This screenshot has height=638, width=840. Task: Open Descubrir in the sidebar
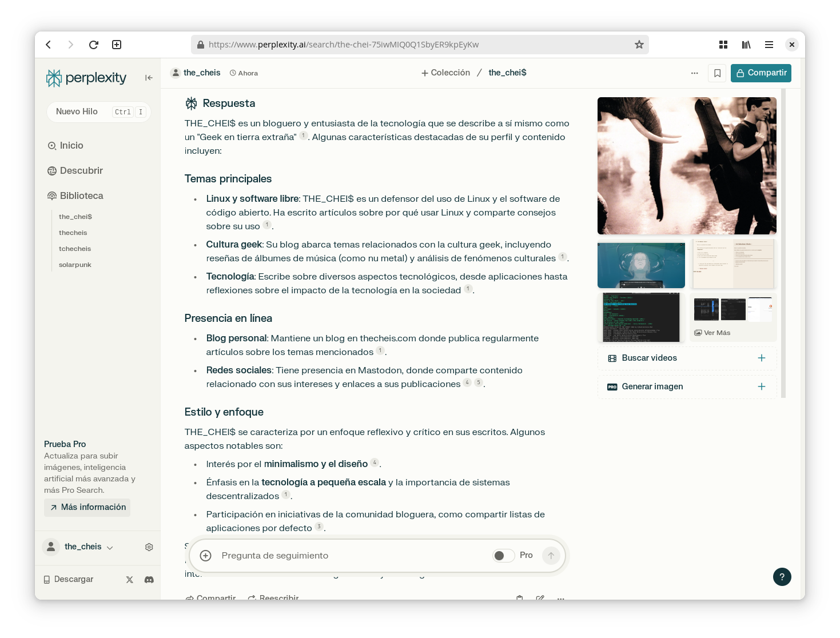coord(75,171)
